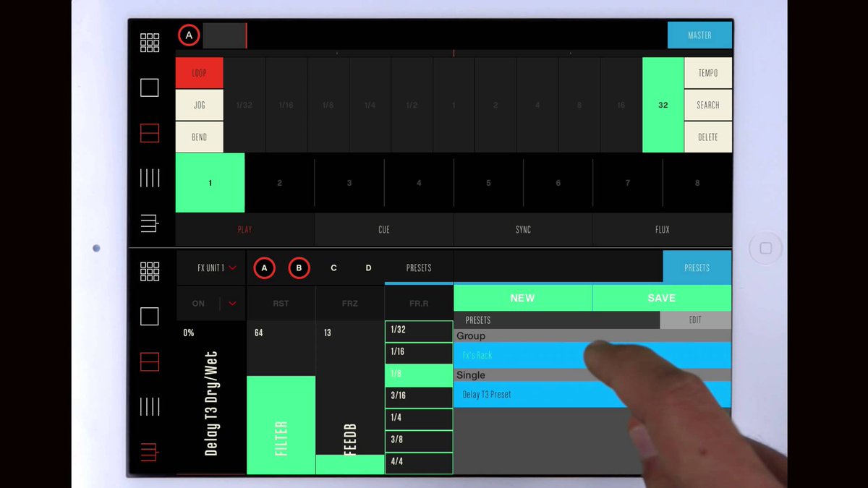
Task: Select the red split-view icon in bottom panel
Action: tap(150, 361)
